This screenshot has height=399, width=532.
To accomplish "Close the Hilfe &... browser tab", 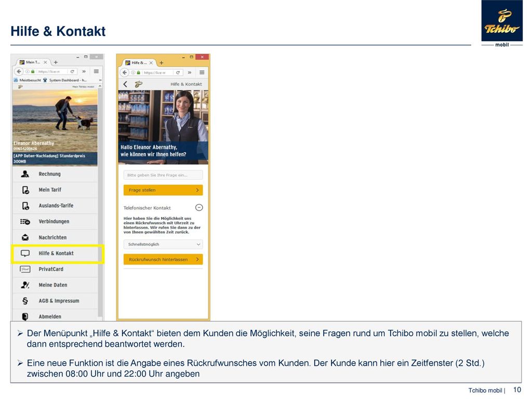I will 151,63.
